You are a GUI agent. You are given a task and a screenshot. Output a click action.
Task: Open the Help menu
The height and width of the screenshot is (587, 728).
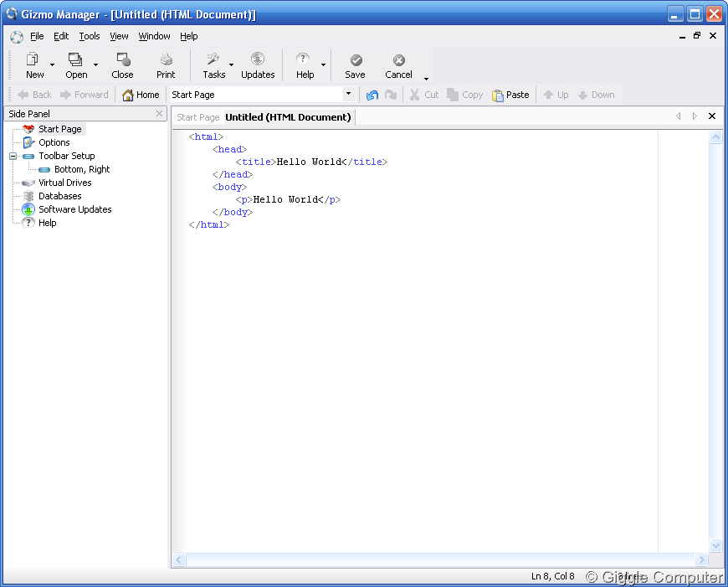[188, 36]
